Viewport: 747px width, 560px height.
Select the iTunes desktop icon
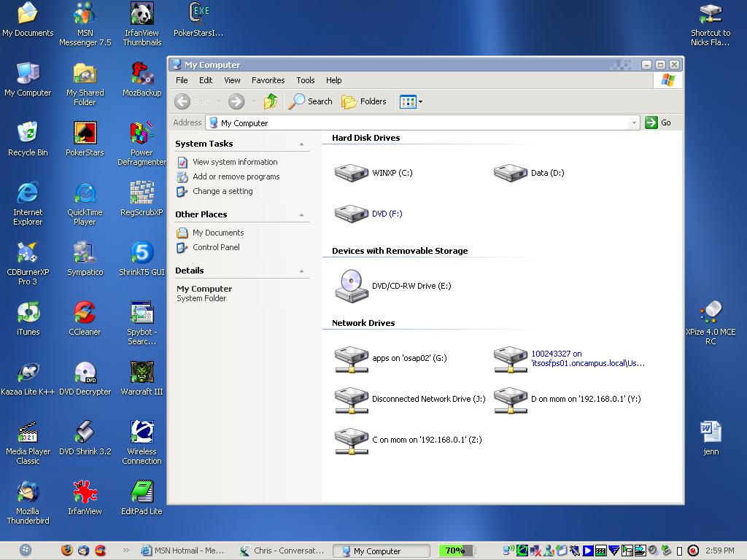(28, 318)
